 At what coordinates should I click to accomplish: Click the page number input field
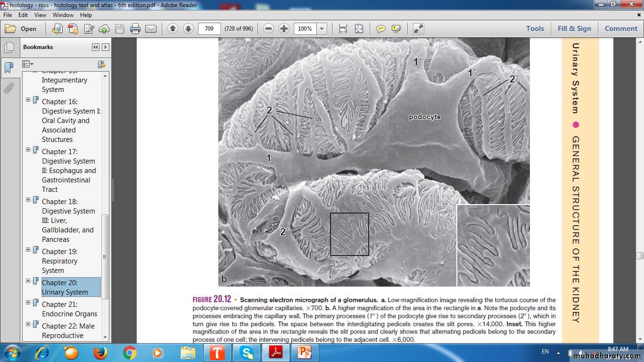coord(209,29)
